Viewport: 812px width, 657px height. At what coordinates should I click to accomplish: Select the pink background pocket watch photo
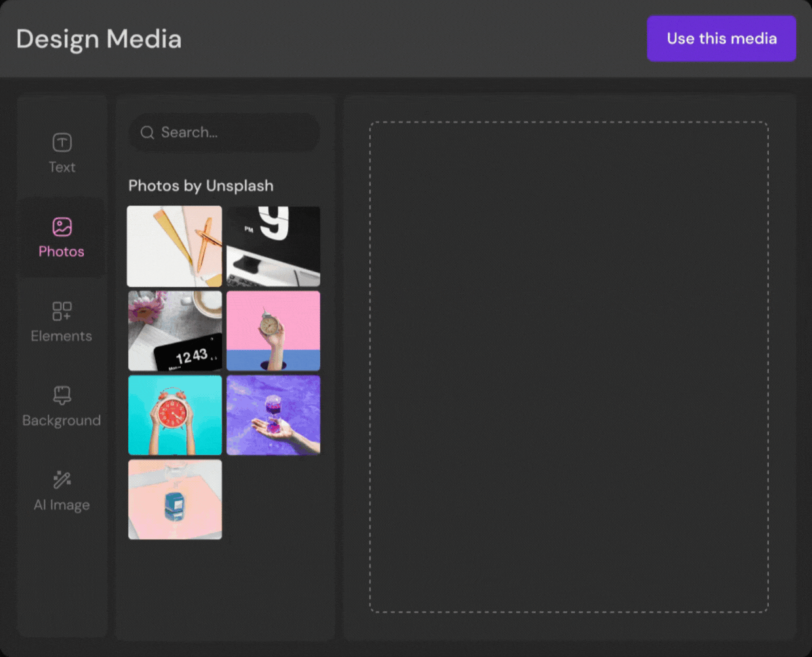pos(273,331)
